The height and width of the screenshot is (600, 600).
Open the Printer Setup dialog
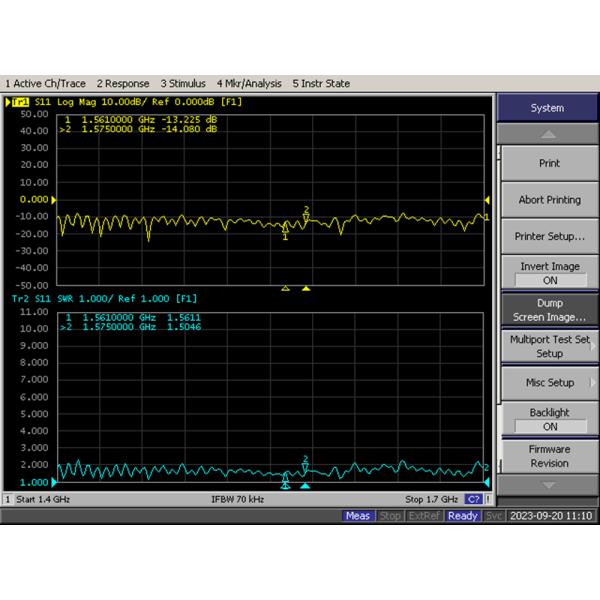[549, 236]
